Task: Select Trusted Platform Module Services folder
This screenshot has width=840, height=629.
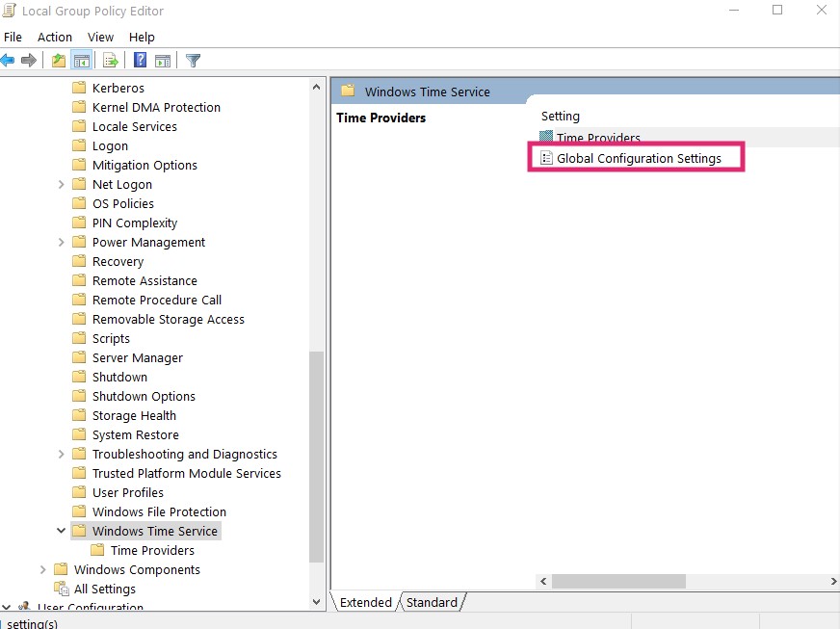Action: tap(187, 473)
